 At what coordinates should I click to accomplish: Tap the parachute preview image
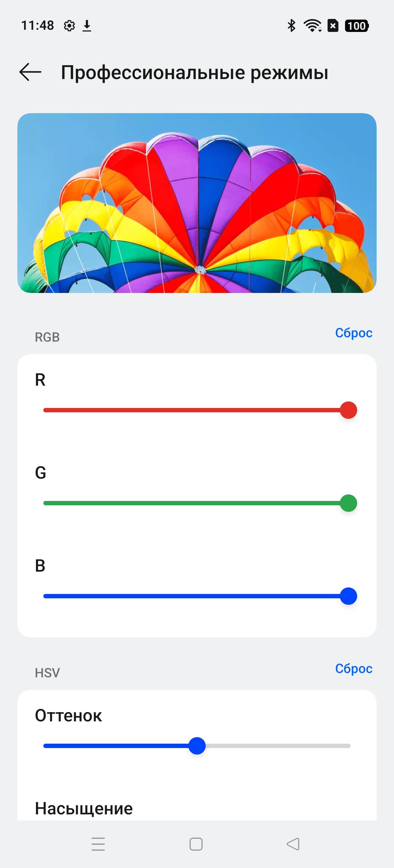pyautogui.click(x=197, y=203)
